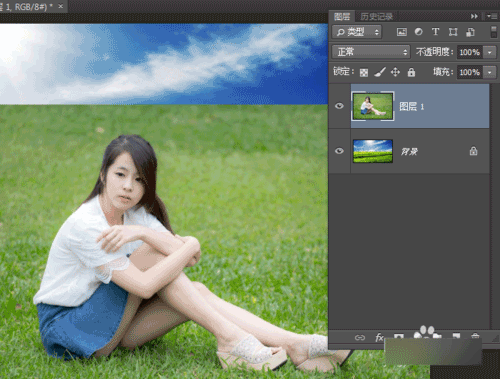Open the fx layer style menu
The image size is (500, 379).
[379, 337]
